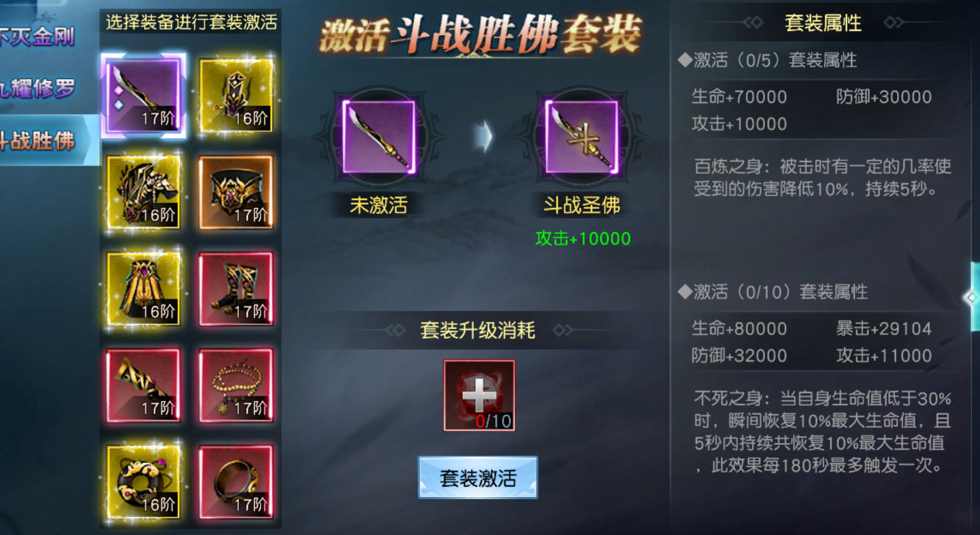Pick the red gauntlet 17阶 equipment slot

tap(144, 385)
